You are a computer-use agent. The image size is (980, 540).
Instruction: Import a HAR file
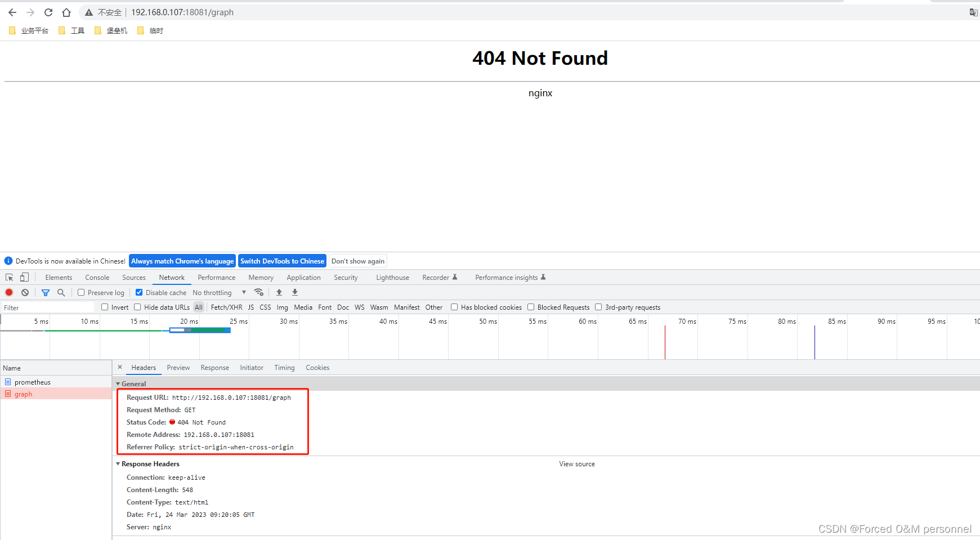279,292
